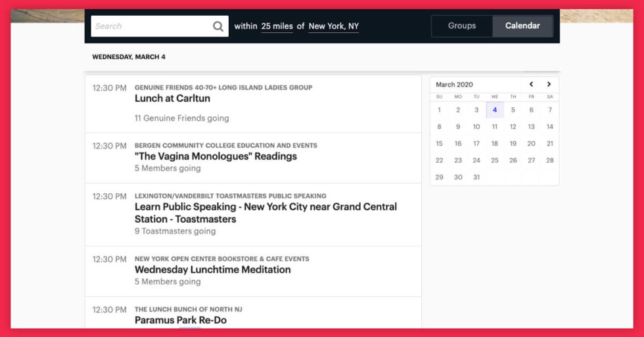Open Paramus Park Re-Do event
Viewport: 644px width, 337px height.
pos(181,320)
